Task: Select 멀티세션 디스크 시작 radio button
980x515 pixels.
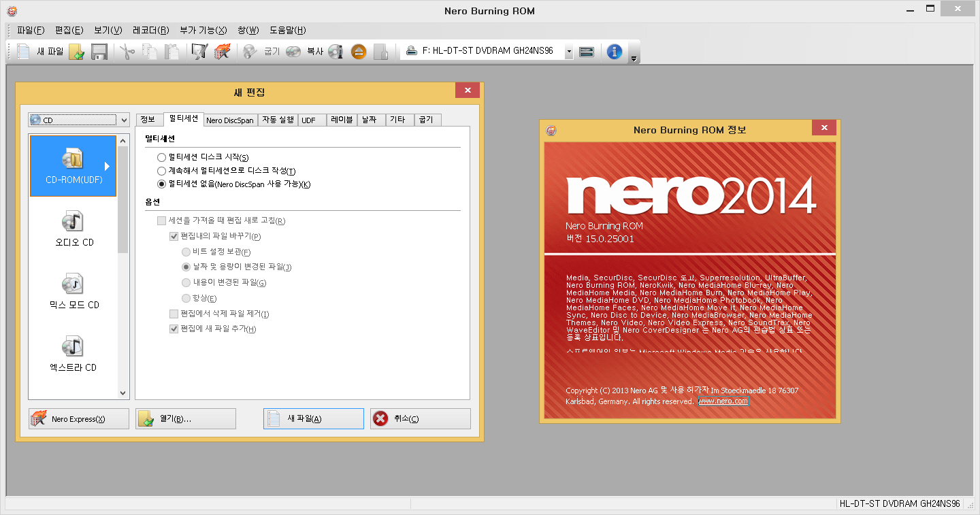Action: point(161,157)
